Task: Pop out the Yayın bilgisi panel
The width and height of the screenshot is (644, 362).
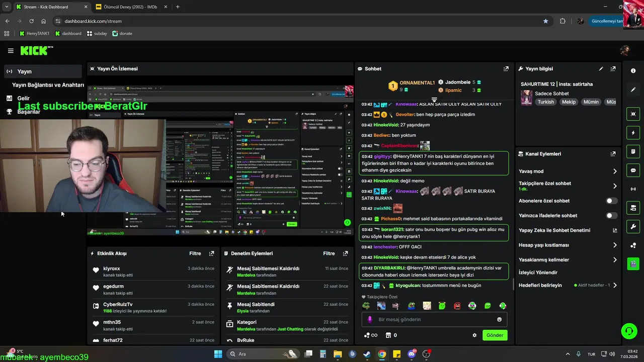Action: click(613, 69)
